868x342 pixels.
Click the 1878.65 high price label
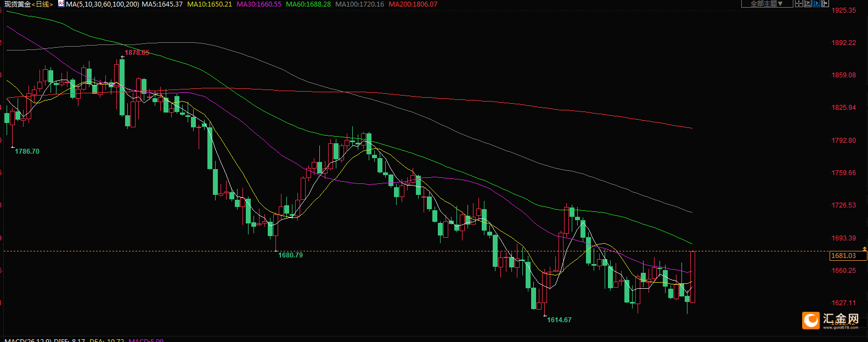[137, 53]
